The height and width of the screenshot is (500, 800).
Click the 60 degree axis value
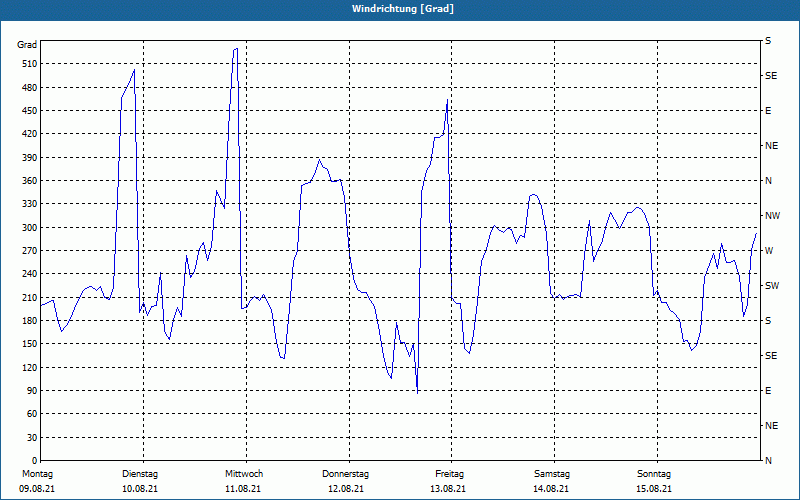(x=32, y=414)
